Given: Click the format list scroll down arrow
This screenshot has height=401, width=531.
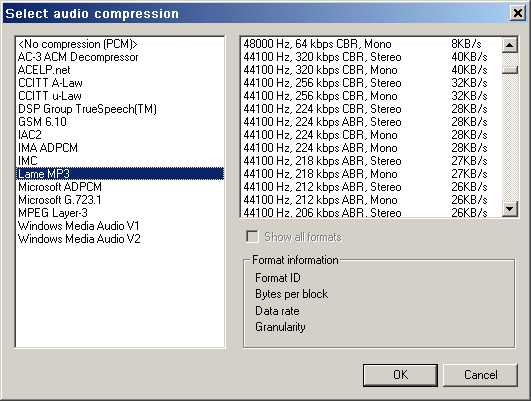Looking at the screenshot, I should 510,209.
